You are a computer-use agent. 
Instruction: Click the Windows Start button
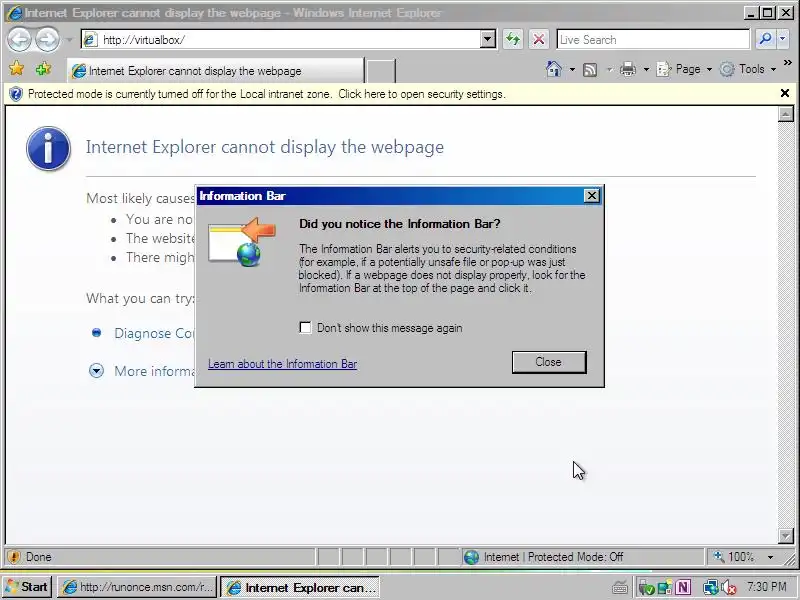click(27, 587)
